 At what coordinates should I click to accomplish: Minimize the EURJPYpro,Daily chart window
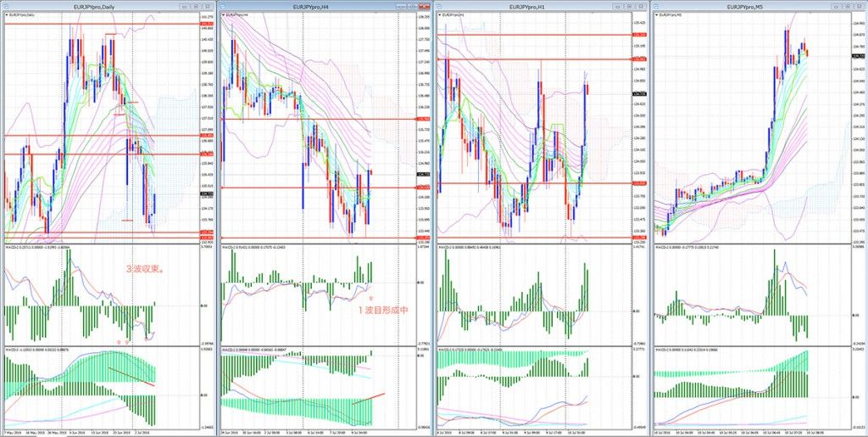pos(186,6)
